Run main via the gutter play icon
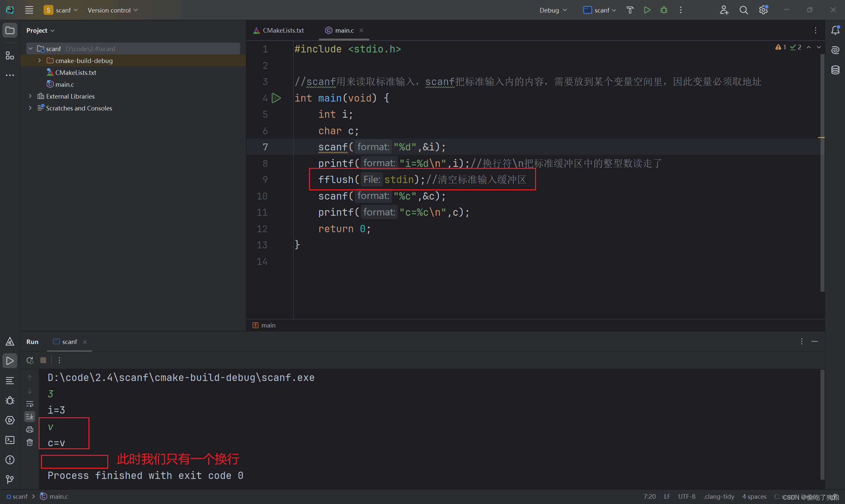This screenshot has height=504, width=845. (277, 98)
